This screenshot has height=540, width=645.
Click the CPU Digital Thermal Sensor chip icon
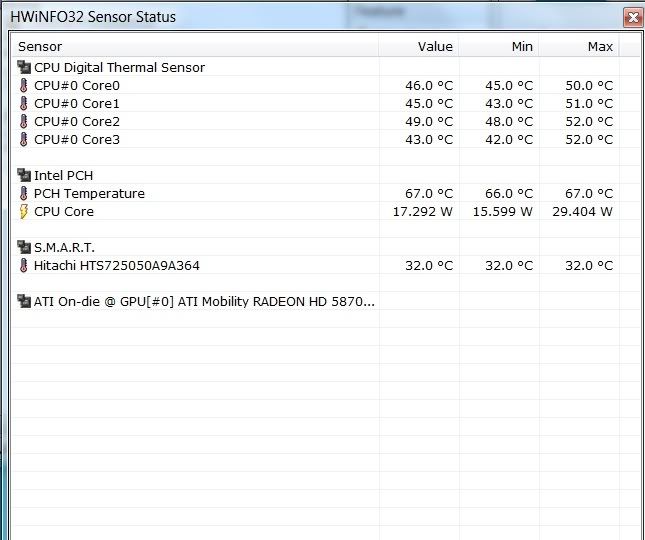(x=24, y=67)
